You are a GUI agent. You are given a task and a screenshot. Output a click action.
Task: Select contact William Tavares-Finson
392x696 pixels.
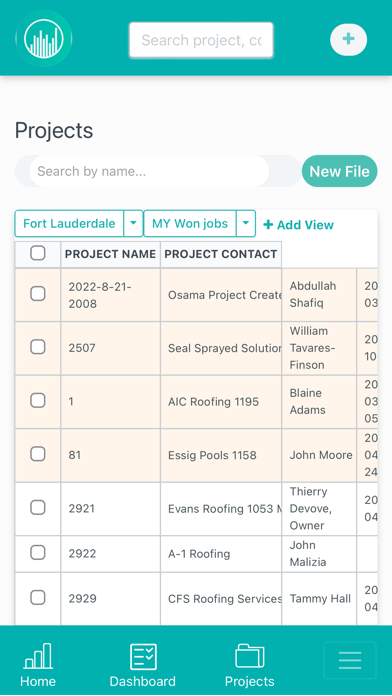point(319,348)
